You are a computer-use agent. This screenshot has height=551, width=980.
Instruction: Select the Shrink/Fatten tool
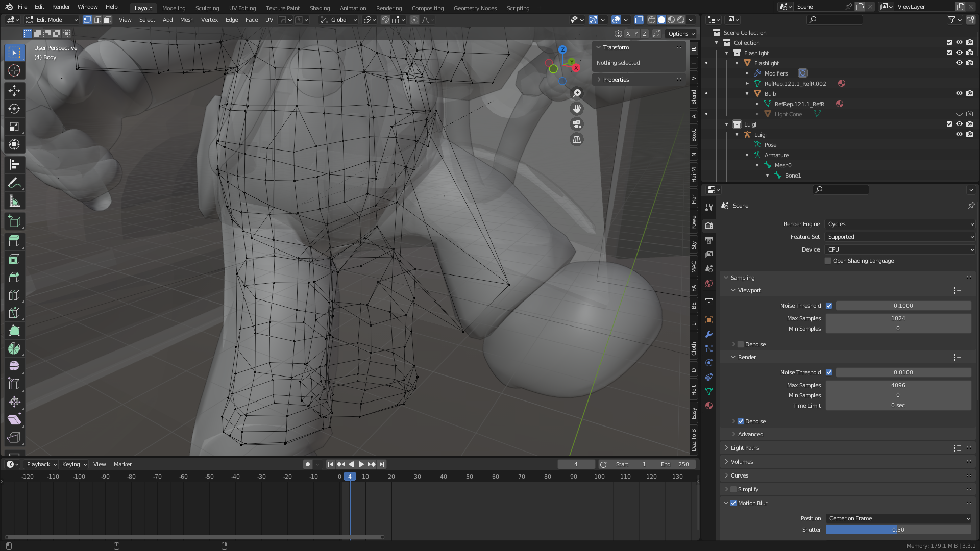pyautogui.click(x=14, y=402)
